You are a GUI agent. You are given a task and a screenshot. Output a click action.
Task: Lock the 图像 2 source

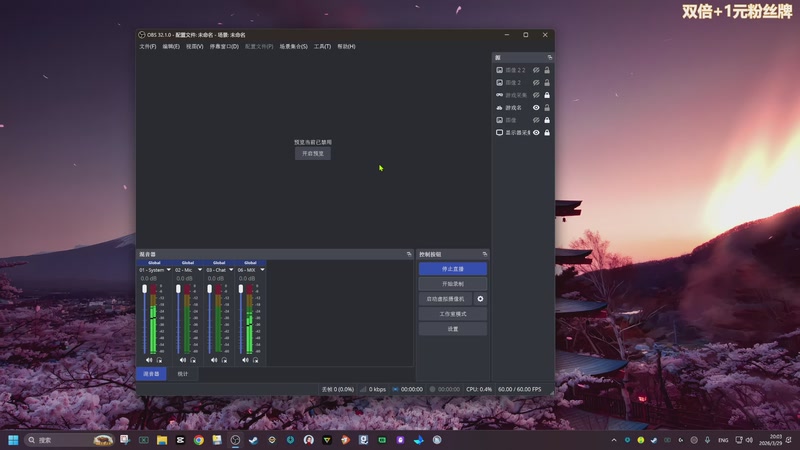pos(547,83)
